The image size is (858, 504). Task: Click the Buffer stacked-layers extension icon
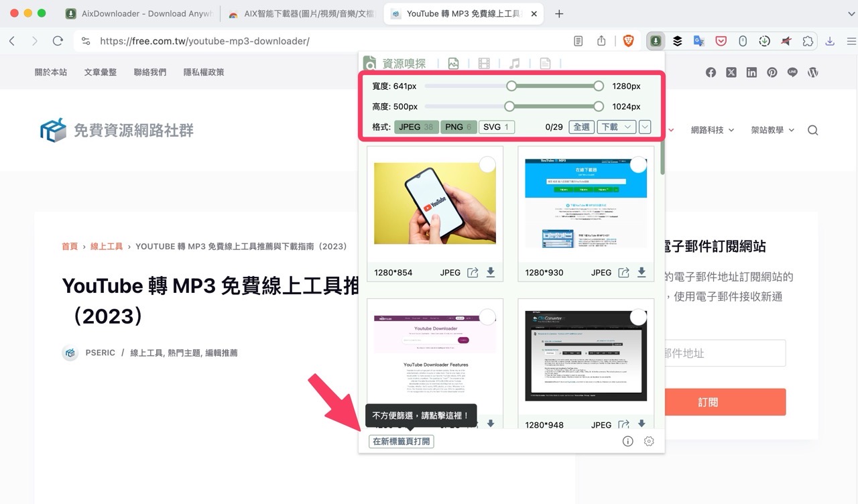[x=677, y=41]
